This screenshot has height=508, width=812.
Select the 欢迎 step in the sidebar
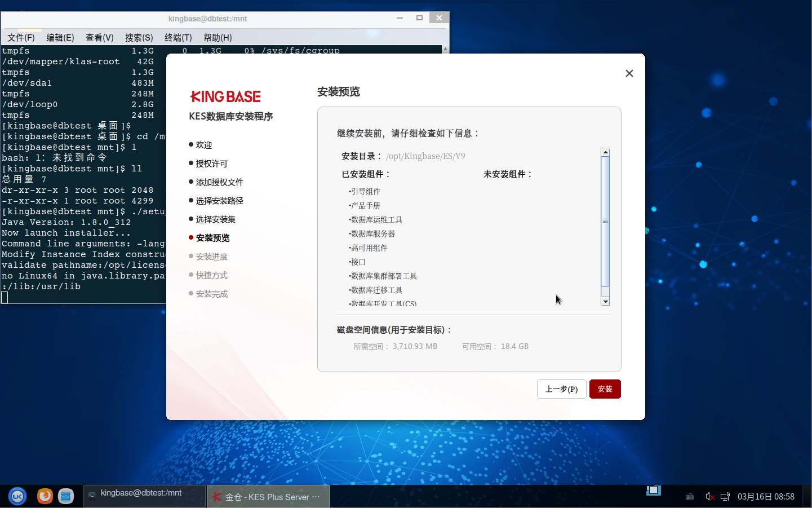pyautogui.click(x=203, y=145)
